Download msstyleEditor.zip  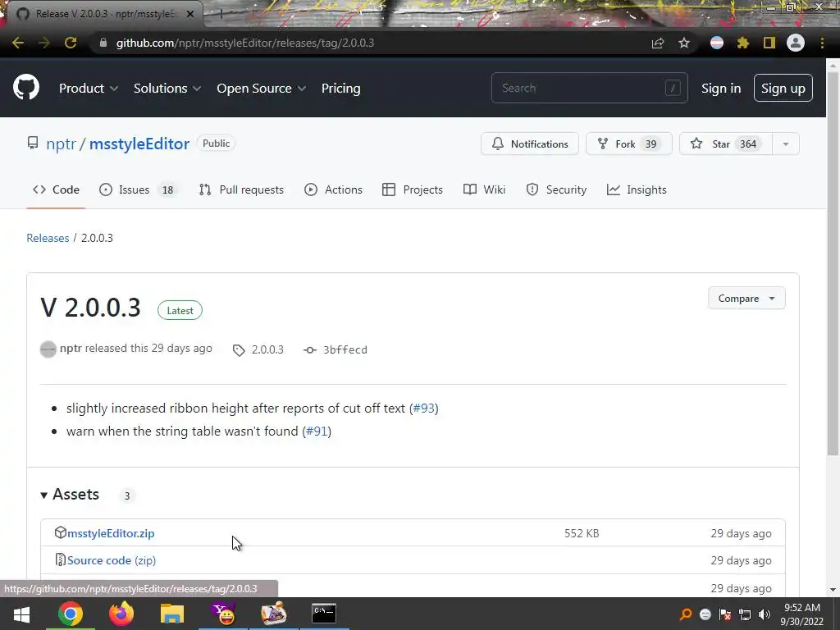pyautogui.click(x=111, y=533)
